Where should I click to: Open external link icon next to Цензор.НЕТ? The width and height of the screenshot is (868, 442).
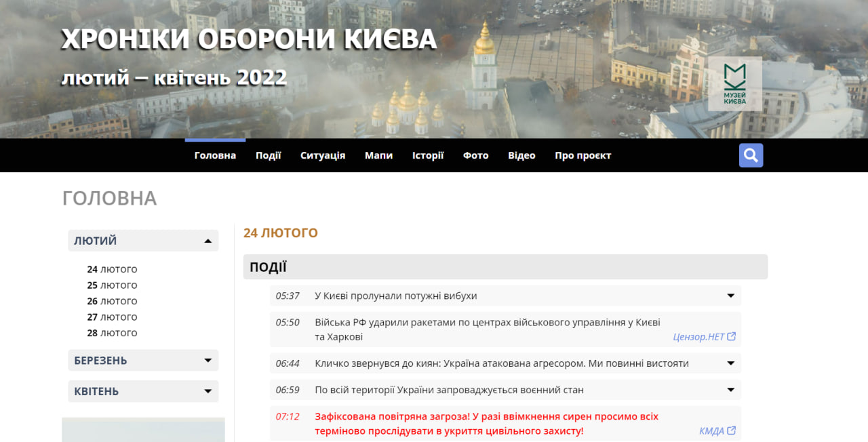(x=732, y=337)
